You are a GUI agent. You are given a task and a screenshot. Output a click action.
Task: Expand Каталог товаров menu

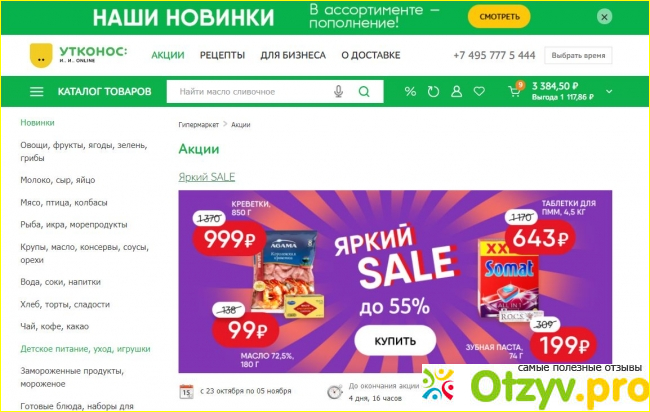[104, 92]
